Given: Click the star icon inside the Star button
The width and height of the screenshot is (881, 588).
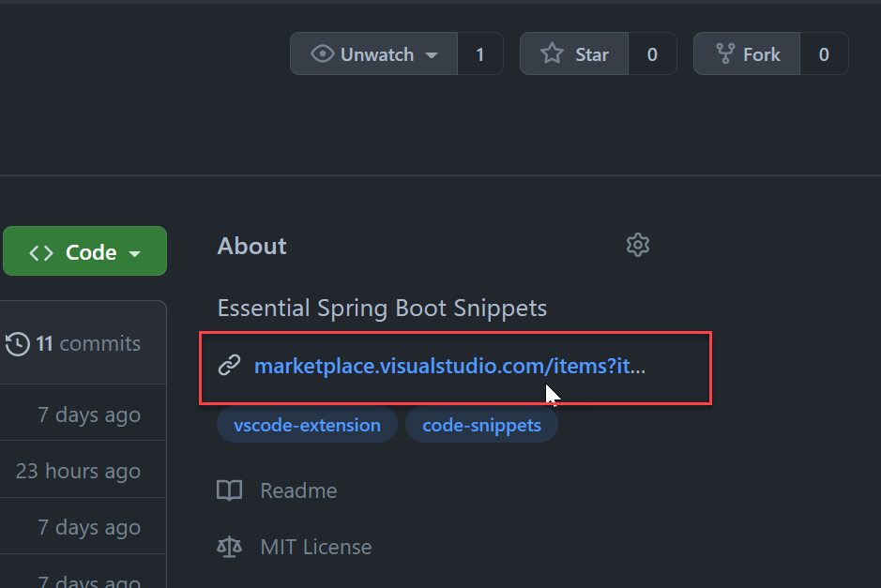Looking at the screenshot, I should tap(550, 53).
